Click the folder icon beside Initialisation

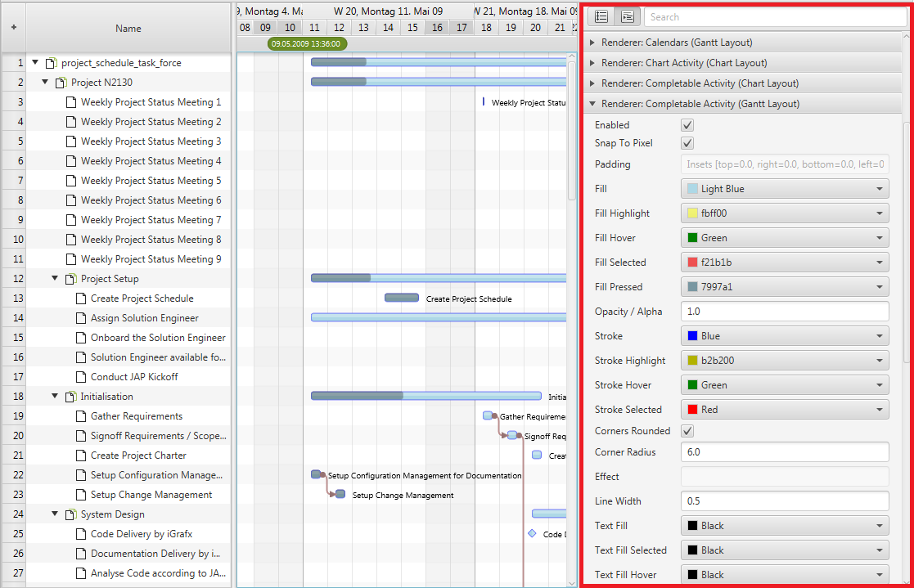tap(71, 397)
